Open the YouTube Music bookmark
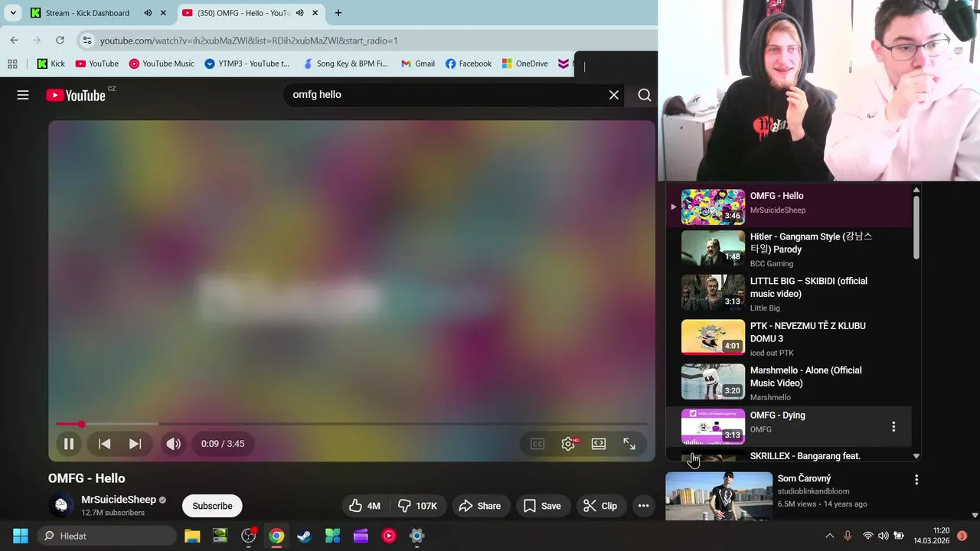The height and width of the screenshot is (551, 980). (x=162, y=64)
